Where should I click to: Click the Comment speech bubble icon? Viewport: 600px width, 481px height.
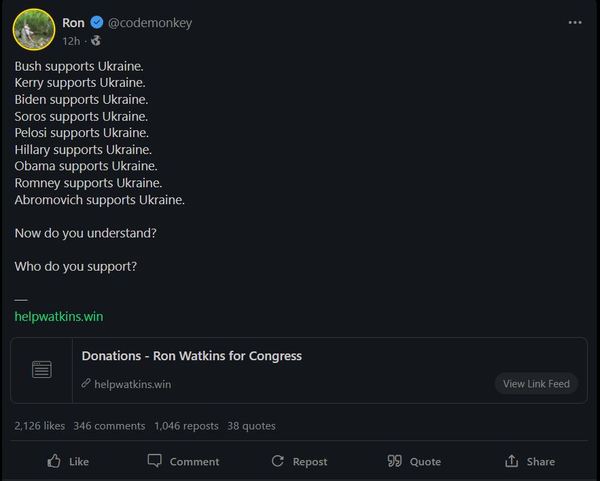[155, 461]
